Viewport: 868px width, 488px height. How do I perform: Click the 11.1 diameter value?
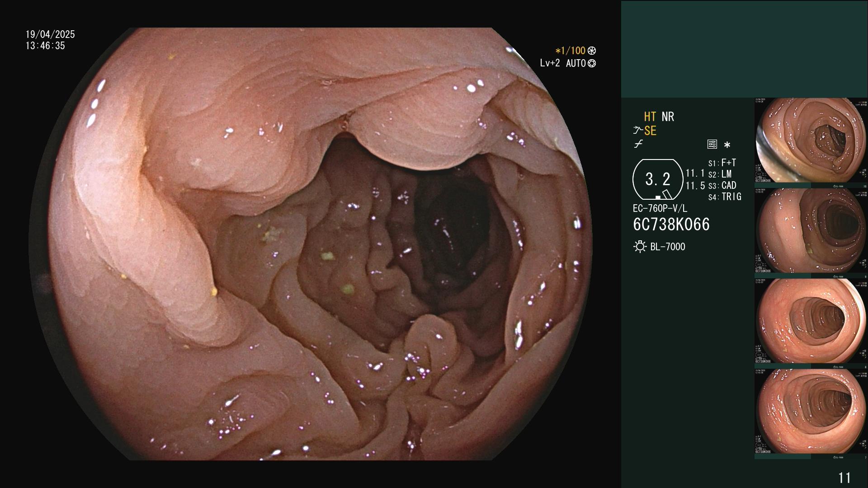pyautogui.click(x=695, y=173)
